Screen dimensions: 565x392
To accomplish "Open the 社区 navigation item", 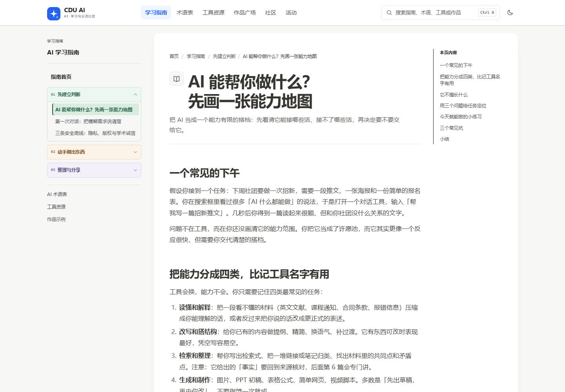I will 271,13.
